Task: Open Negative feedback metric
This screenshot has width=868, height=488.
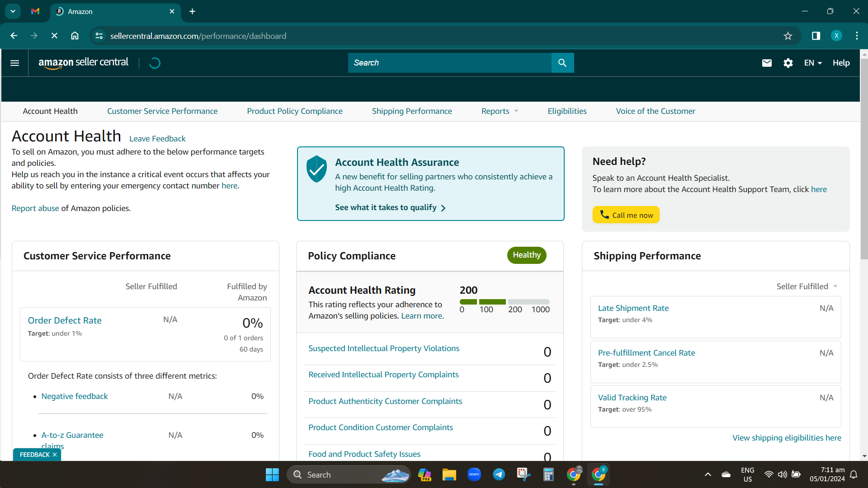Action: coord(75,396)
